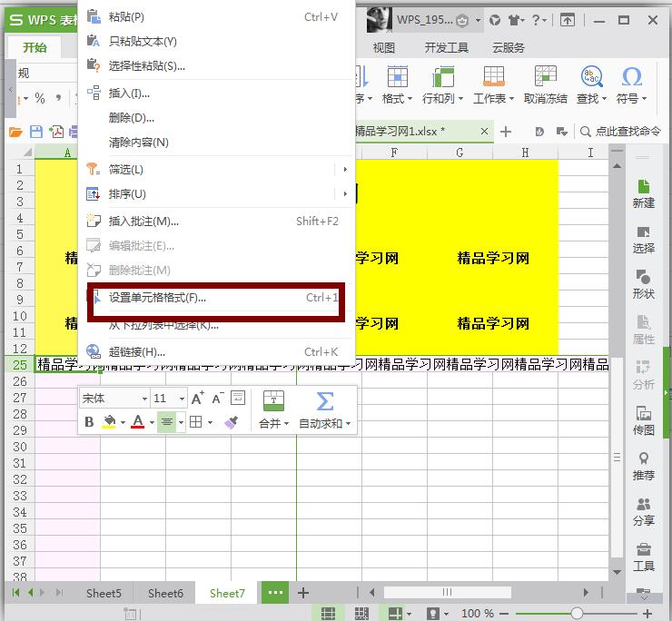The image size is (672, 621).
Task: Toggle center alignment in mini toolbar
Action: pos(167,422)
